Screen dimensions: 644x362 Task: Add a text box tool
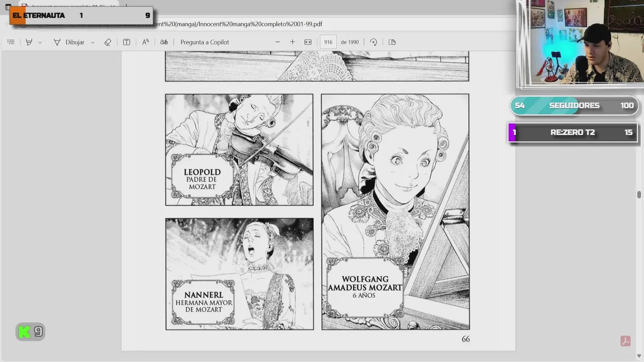coord(126,42)
